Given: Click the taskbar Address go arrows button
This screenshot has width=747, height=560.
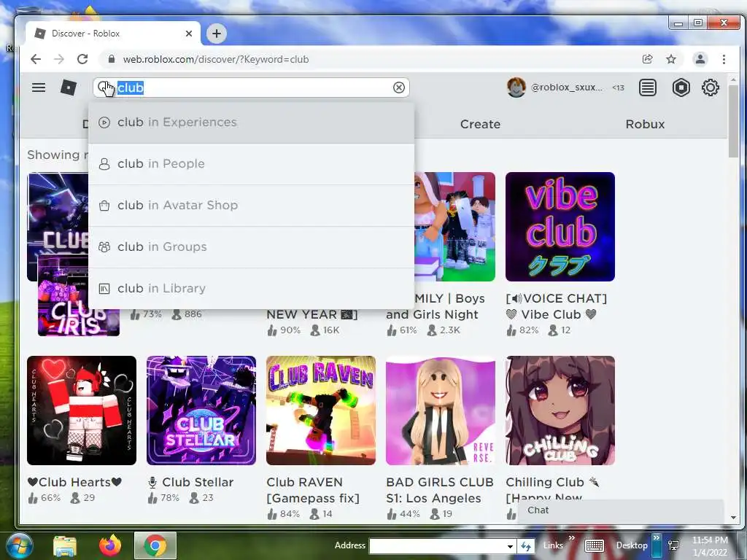Looking at the screenshot, I should click(x=525, y=546).
